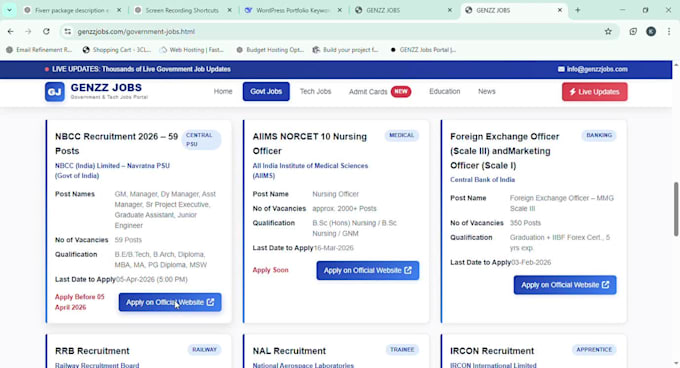The image size is (680, 368).
Task: Click info@genzzjobs.com email link
Action: 592,69
